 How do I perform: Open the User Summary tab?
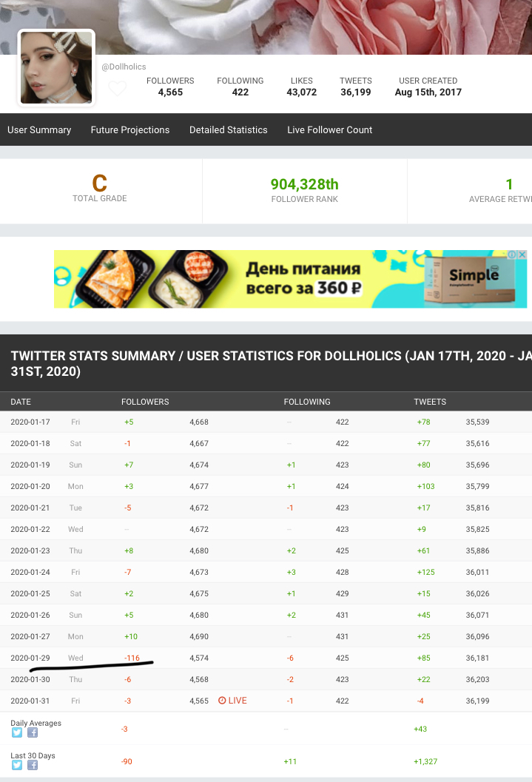(39, 129)
